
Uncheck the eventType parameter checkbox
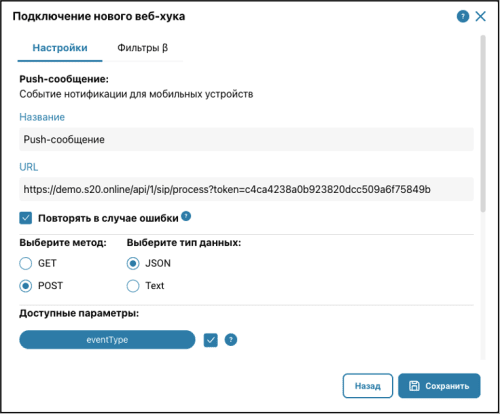[211, 340]
